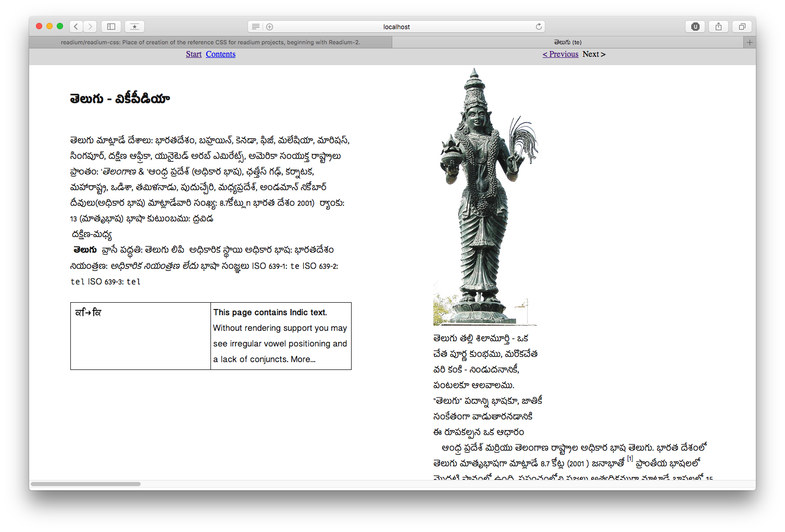
Task: Click the localhost address field
Action: [x=396, y=27]
